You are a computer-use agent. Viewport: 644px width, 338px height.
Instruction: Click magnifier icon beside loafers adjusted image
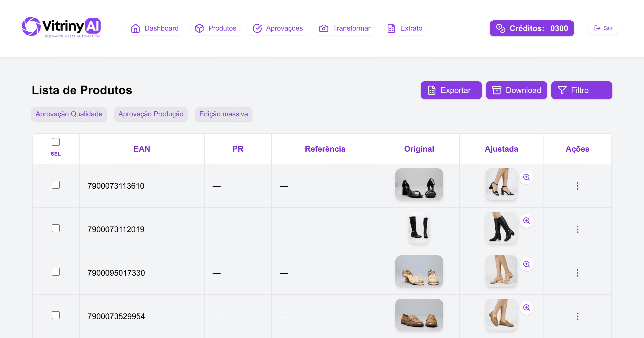527,307
